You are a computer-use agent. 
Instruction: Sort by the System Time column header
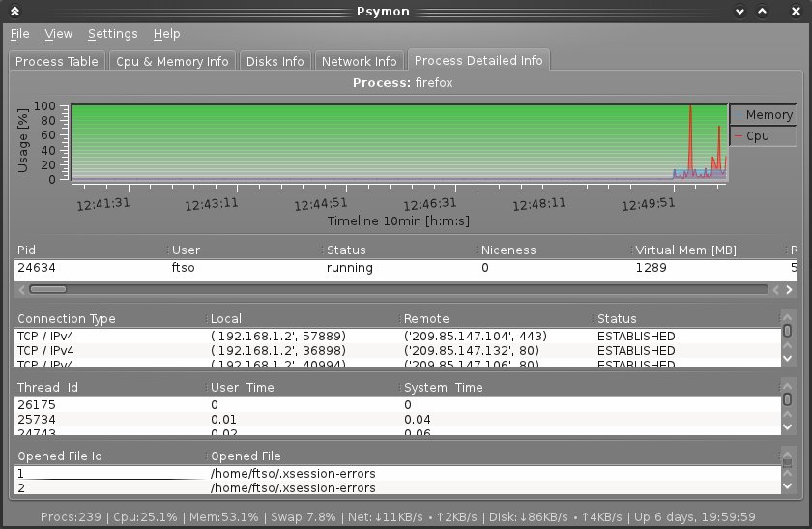click(x=591, y=388)
